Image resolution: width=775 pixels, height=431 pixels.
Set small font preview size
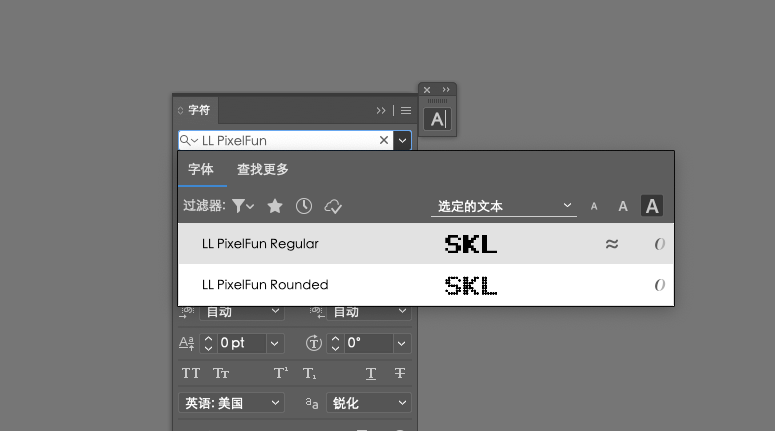[x=594, y=207]
